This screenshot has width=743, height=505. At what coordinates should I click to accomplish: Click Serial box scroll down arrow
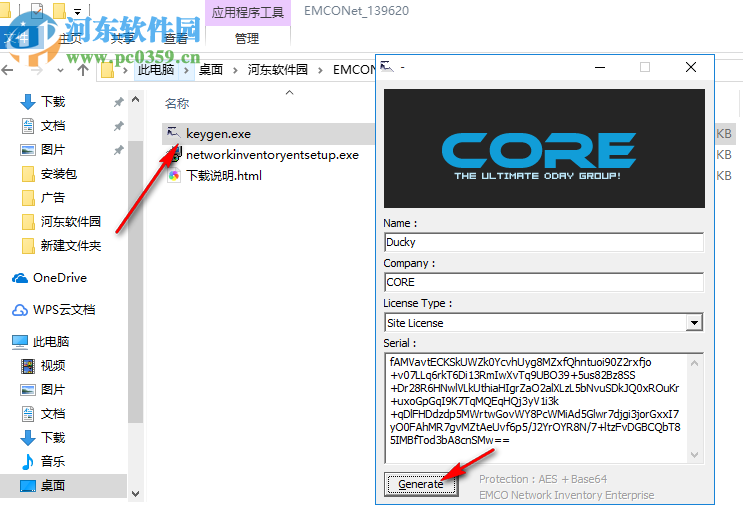click(x=694, y=455)
